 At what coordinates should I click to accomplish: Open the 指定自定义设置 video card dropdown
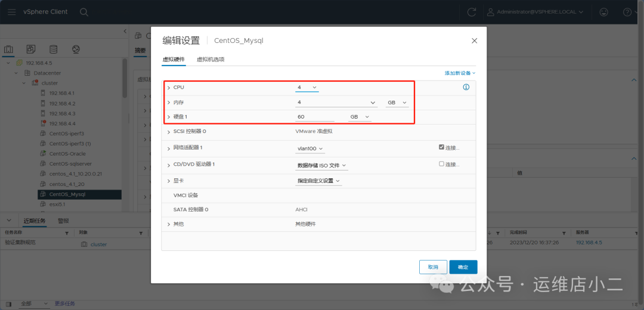(318, 181)
